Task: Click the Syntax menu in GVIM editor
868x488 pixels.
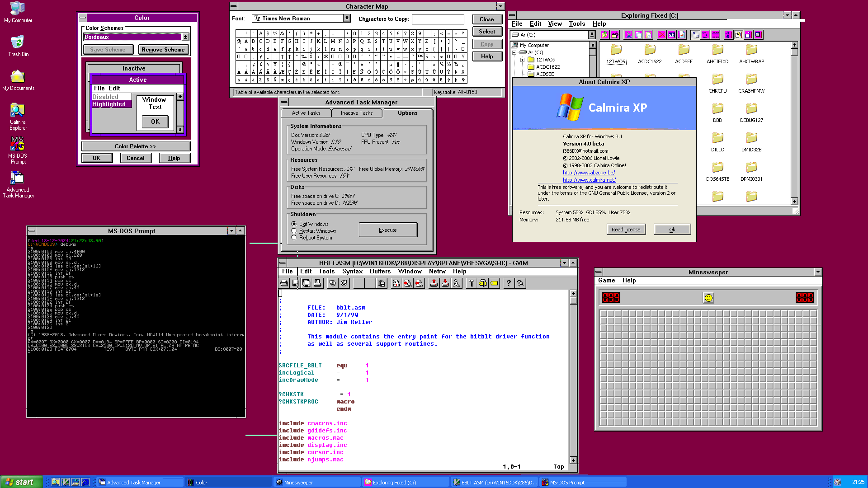Action: point(352,271)
